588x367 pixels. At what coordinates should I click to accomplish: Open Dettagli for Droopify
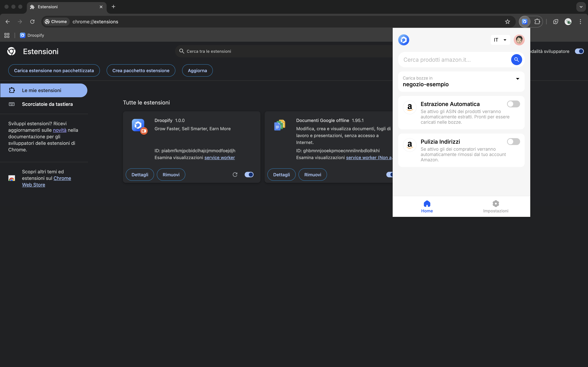point(140,175)
